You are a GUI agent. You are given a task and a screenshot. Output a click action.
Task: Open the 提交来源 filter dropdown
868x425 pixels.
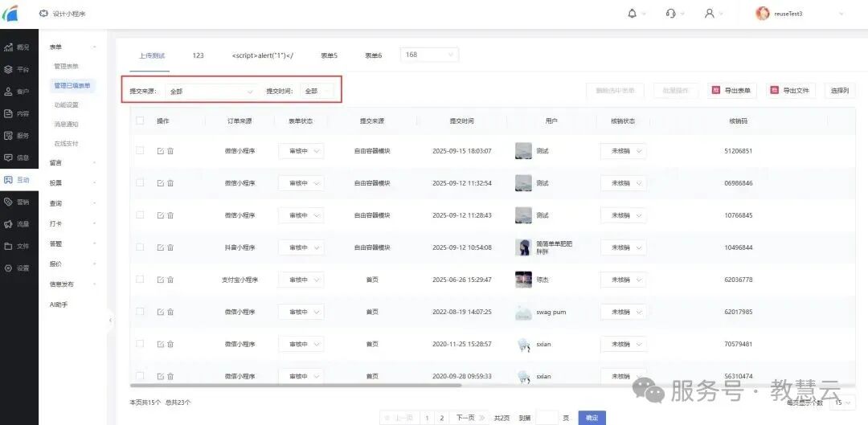coord(212,92)
